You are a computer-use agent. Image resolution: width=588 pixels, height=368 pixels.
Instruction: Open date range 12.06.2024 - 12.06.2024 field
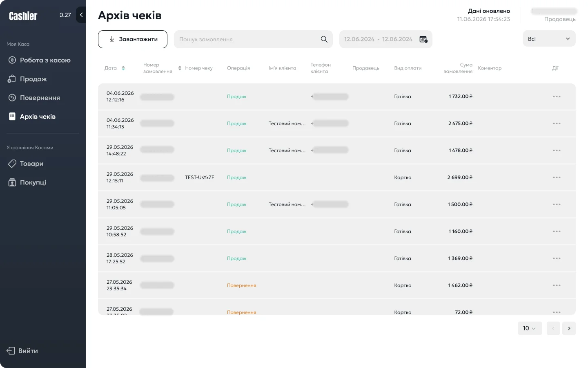pos(385,39)
